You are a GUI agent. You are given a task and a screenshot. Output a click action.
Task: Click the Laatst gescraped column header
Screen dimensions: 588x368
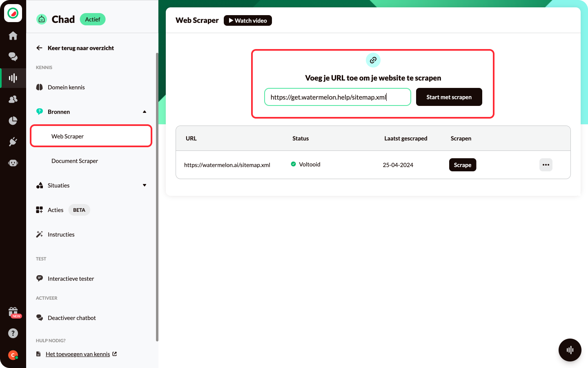[x=406, y=138]
